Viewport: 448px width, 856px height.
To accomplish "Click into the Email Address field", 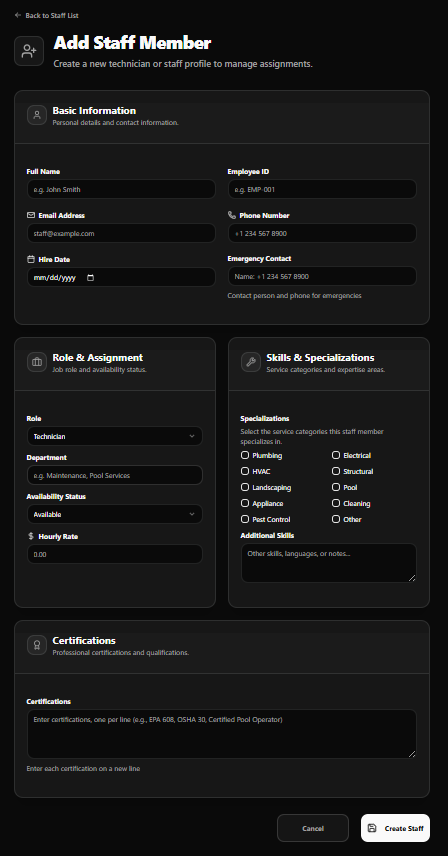I will point(121,233).
